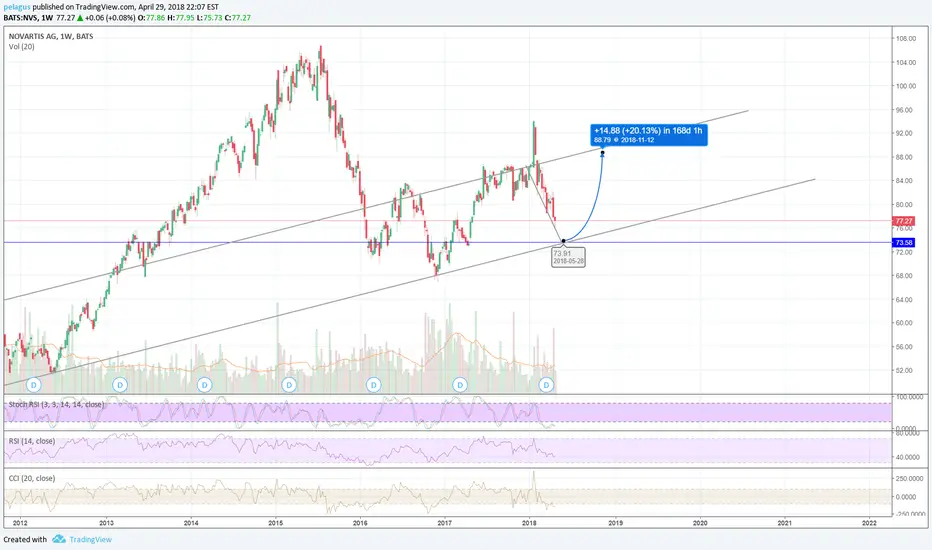Viewport: 932px width, 550px height.
Task: Click the dividend marker near 2017
Action: [x=459, y=385]
